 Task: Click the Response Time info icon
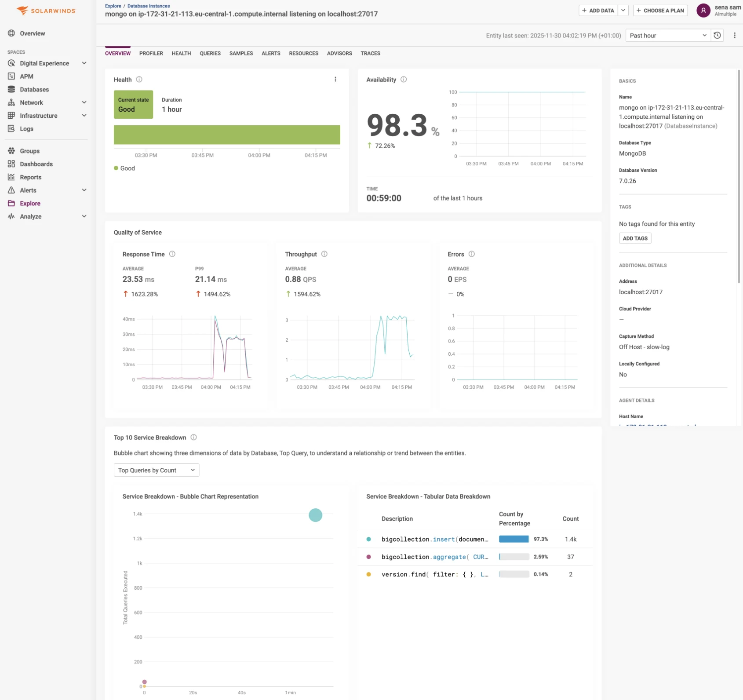(172, 254)
